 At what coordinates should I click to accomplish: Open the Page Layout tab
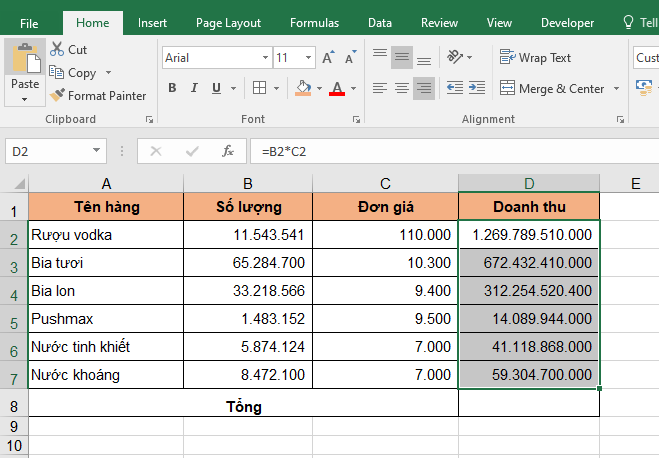point(228,22)
